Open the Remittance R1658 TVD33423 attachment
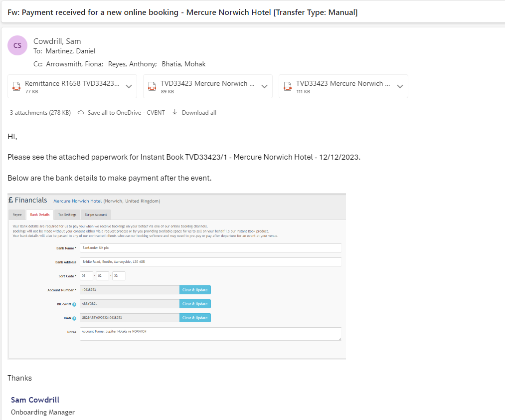 coord(72,86)
